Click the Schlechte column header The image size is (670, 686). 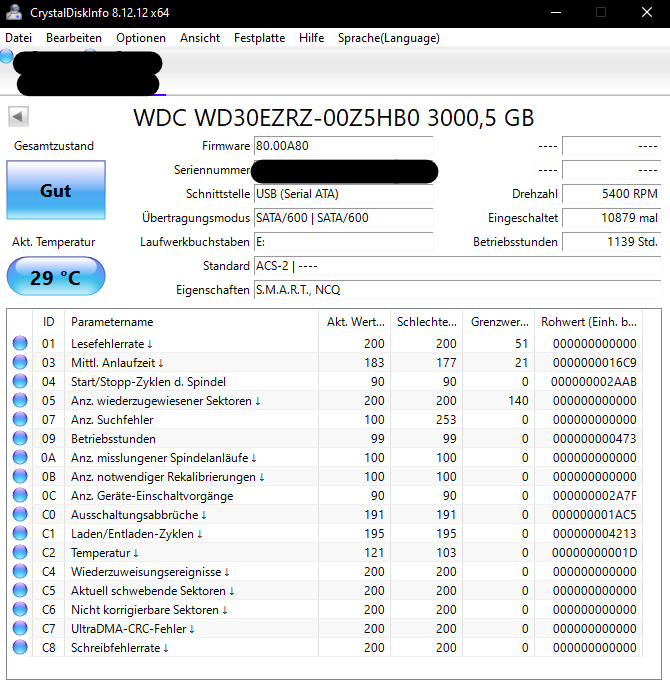(x=427, y=322)
